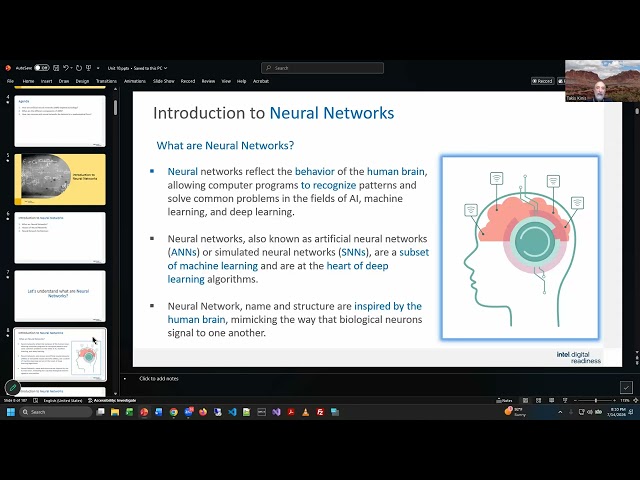This screenshot has height=480, width=640.
Task: Open Customize Quick Access Toolbar dropdown
Action: click(x=98, y=68)
